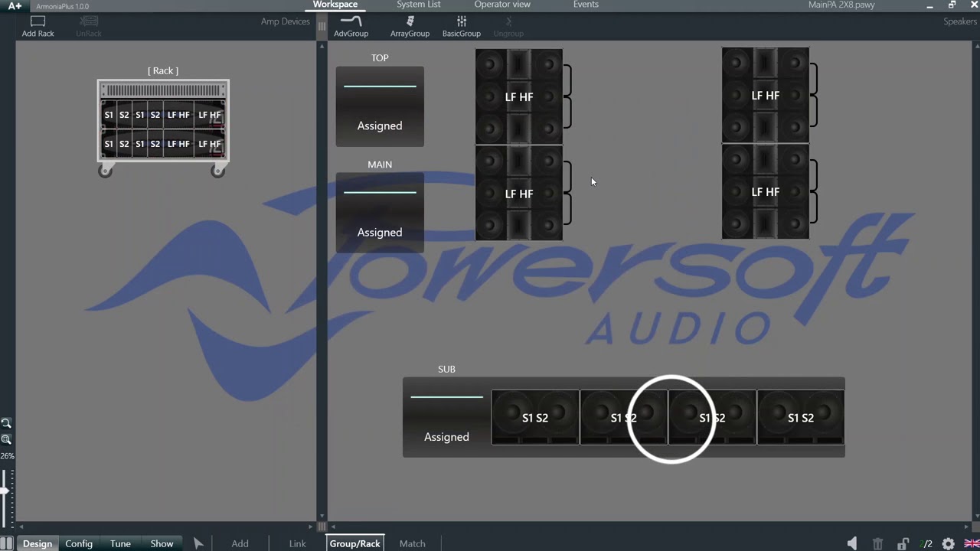The image size is (980, 551).
Task: Click the zoom level slider at left edge
Action: click(5, 491)
